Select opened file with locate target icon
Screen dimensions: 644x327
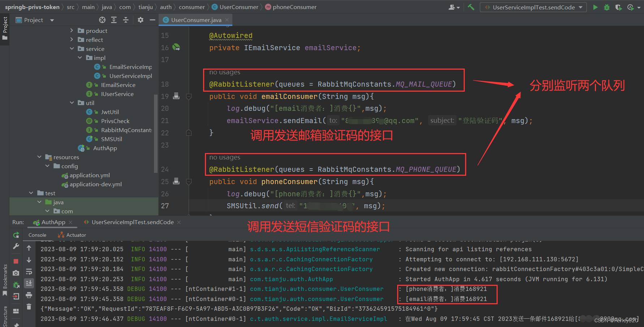click(x=102, y=20)
